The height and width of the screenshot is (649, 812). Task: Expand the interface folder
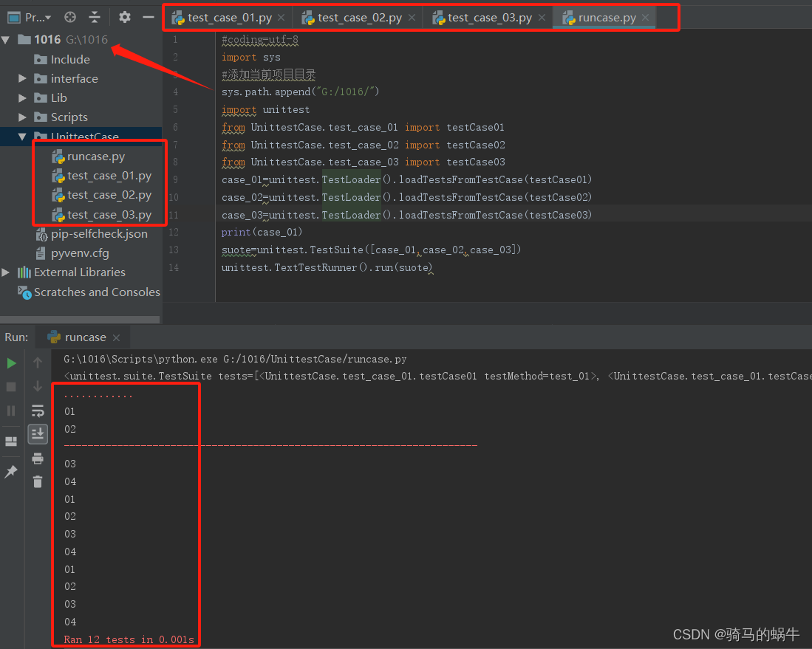[x=22, y=79]
